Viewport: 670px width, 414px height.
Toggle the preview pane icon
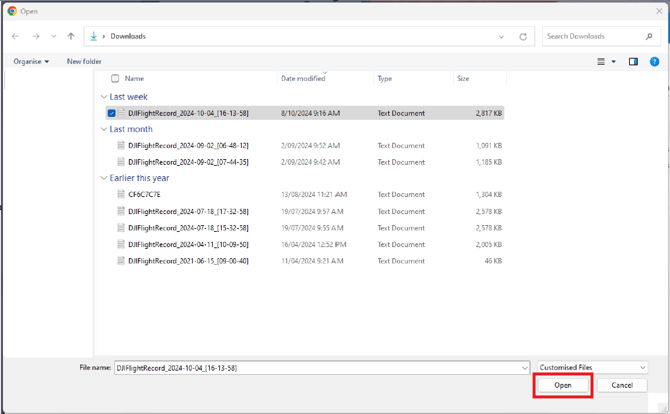633,62
